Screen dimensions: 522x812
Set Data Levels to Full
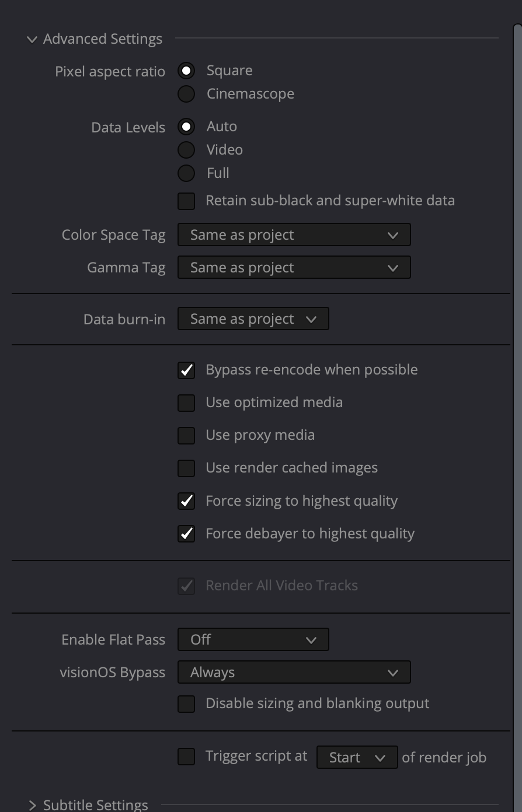pyautogui.click(x=186, y=173)
